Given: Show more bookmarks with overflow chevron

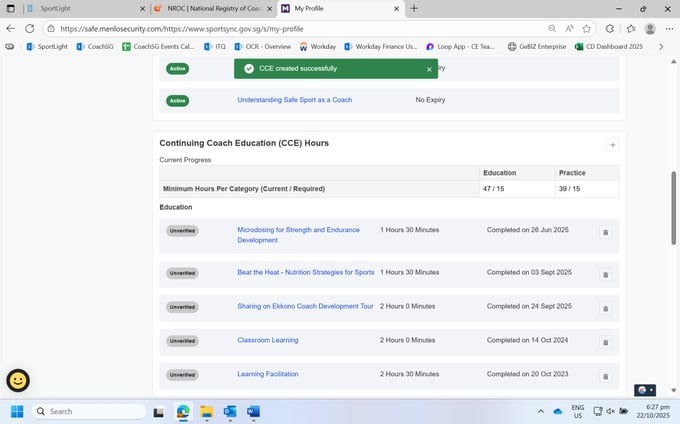Looking at the screenshot, I should coord(661,46).
